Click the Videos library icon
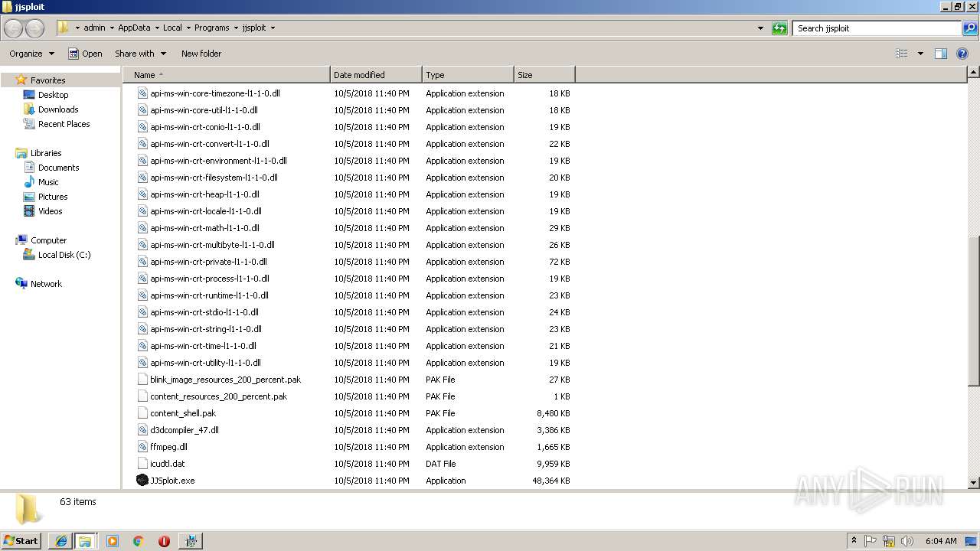The width and height of the screenshot is (980, 551). pyautogui.click(x=29, y=211)
